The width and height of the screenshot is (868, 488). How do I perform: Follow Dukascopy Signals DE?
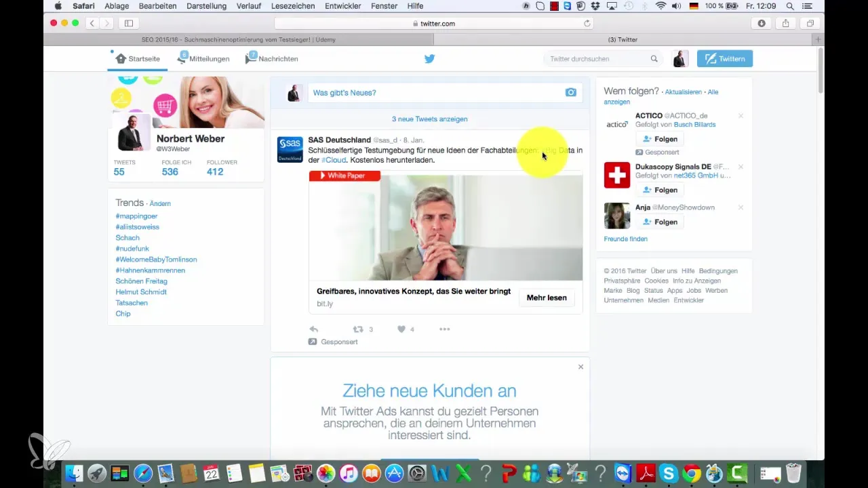click(x=660, y=190)
